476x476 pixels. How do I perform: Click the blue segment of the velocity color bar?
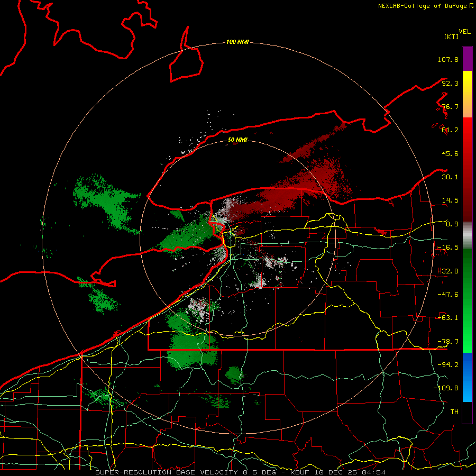(x=467, y=377)
